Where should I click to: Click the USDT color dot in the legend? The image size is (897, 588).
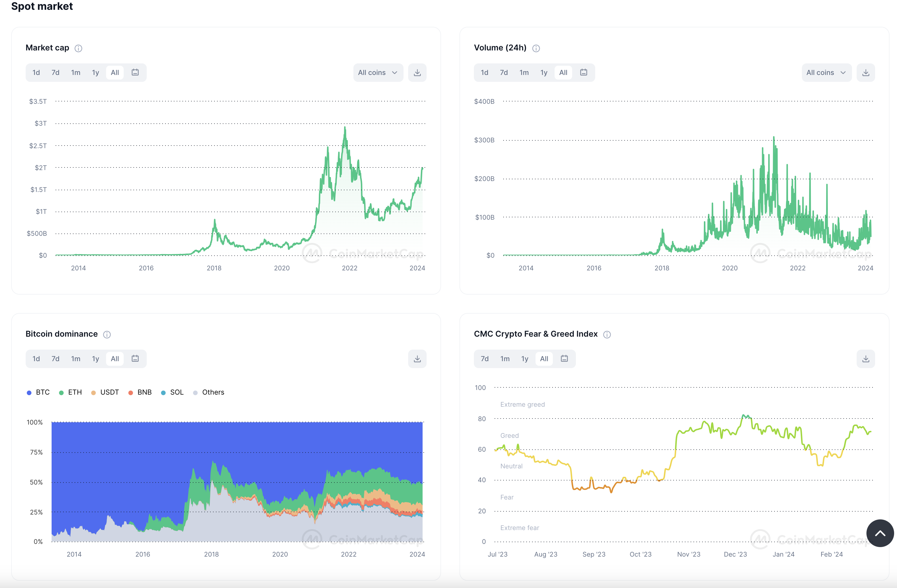pos(93,393)
